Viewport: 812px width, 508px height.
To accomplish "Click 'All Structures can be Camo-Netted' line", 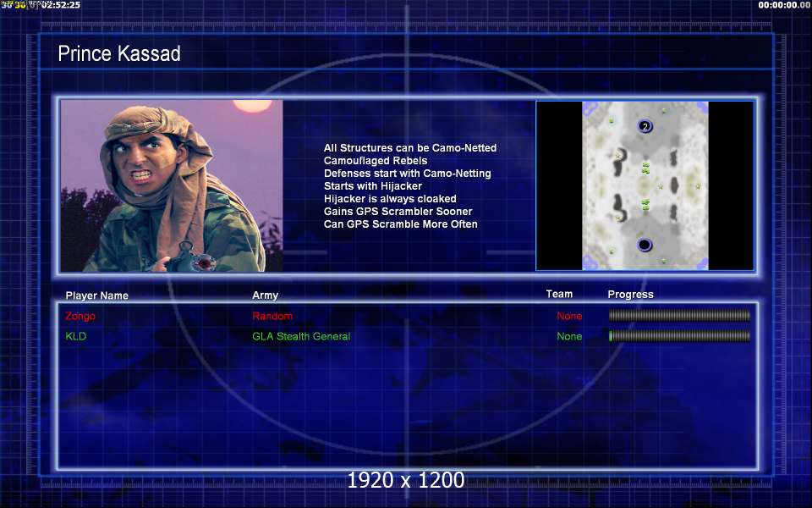I will click(x=410, y=147).
